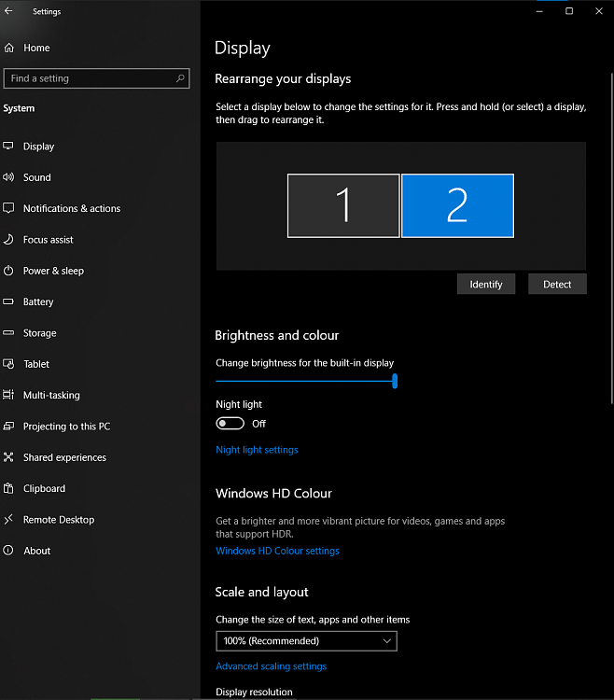Viewport: 614px width, 700px height.
Task: Open the Remote Desktop section
Action: pyautogui.click(x=58, y=520)
